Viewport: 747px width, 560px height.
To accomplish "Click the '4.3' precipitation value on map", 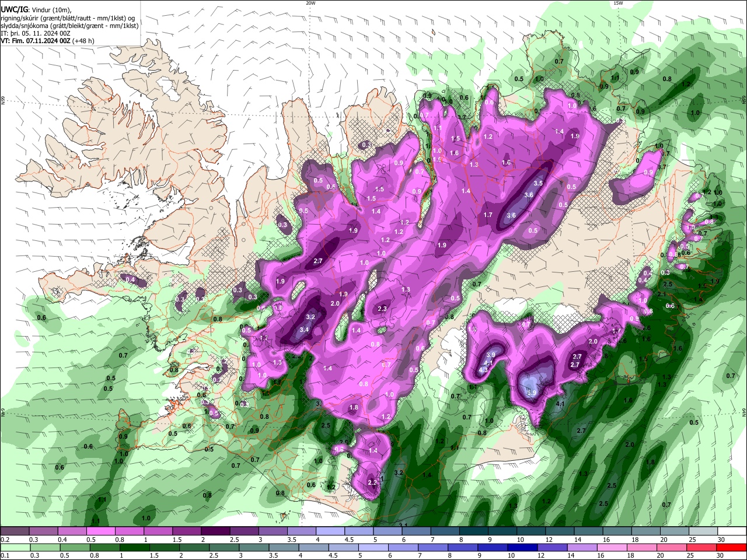I will pos(483,370).
